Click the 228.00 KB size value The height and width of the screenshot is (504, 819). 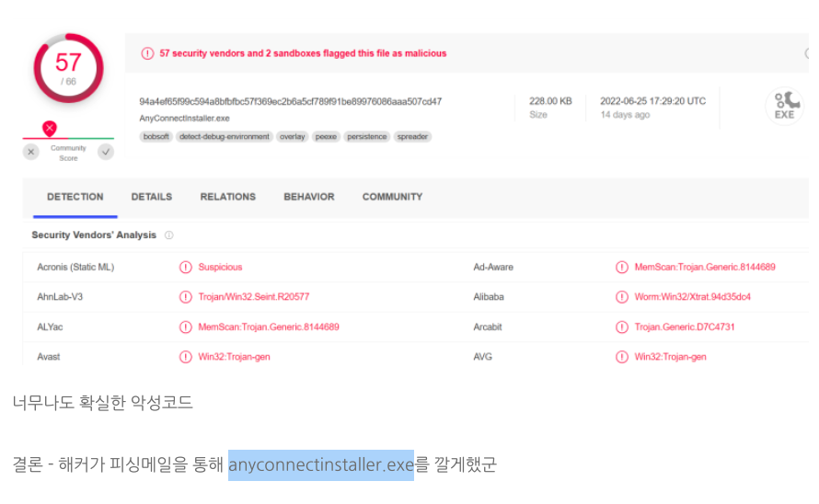click(550, 101)
